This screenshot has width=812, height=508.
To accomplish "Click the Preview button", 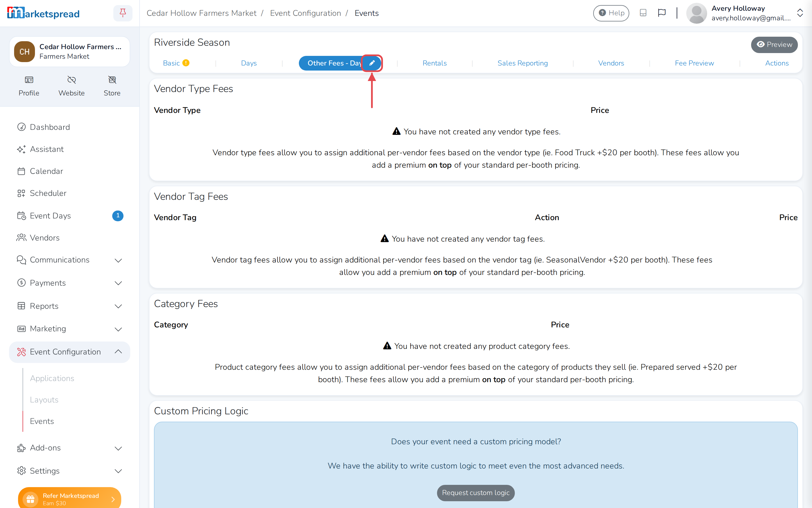I will [774, 44].
